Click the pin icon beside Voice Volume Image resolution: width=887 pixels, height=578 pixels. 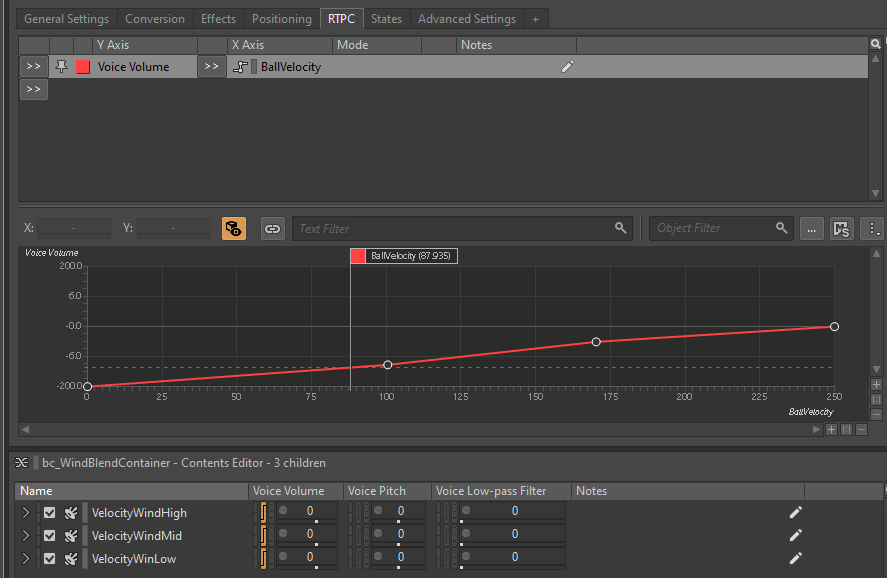(x=62, y=67)
